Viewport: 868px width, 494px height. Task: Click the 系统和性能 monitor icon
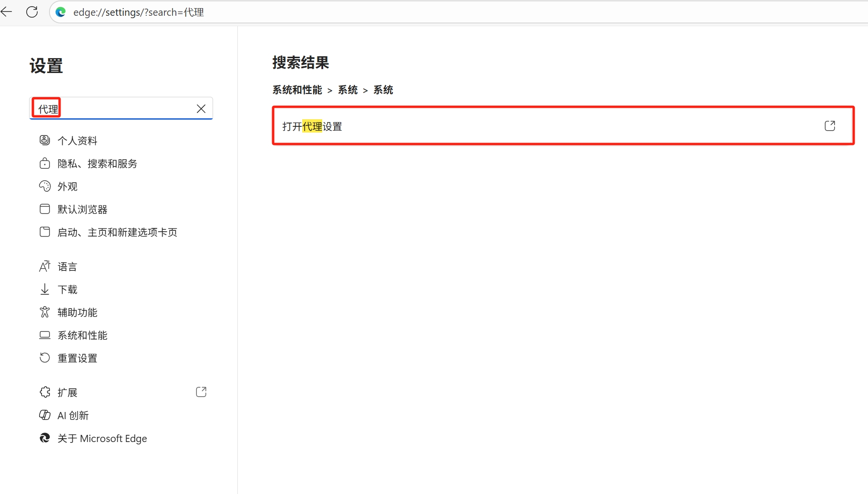45,335
